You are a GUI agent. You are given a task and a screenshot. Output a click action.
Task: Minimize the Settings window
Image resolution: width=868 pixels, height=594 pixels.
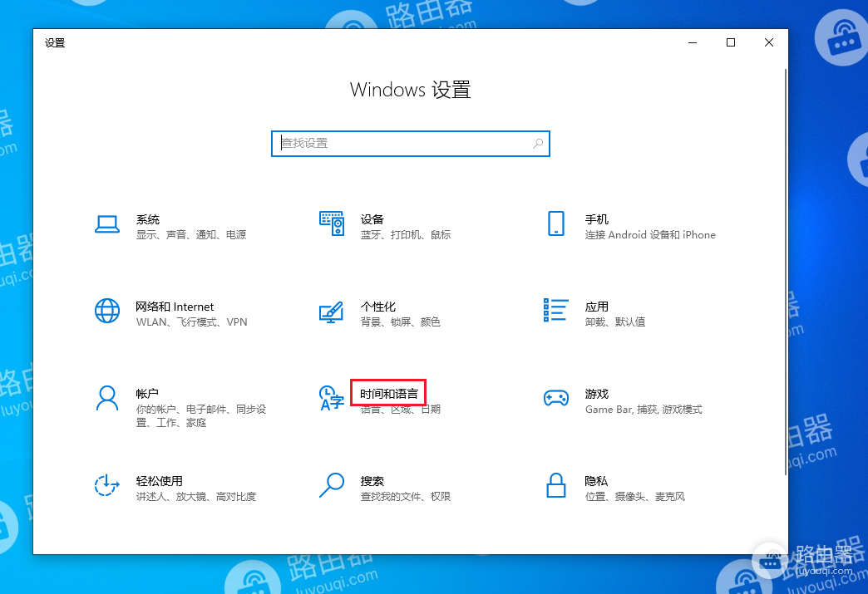[693, 42]
